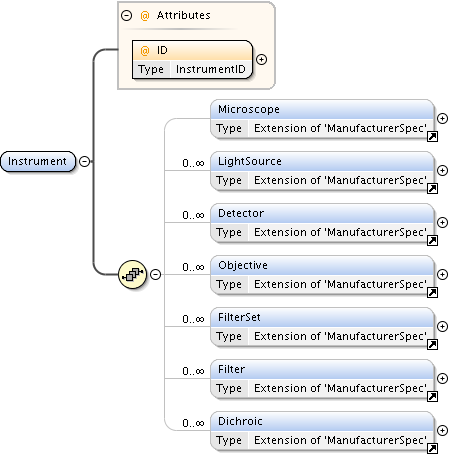The height and width of the screenshot is (455, 466).
Task: Expand the Microscope element
Action: click(442, 118)
